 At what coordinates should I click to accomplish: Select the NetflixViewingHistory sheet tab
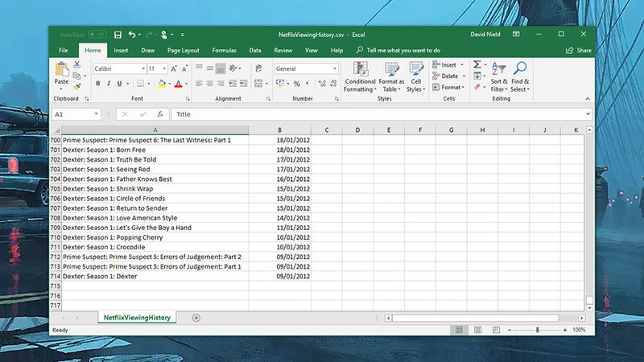(137, 318)
